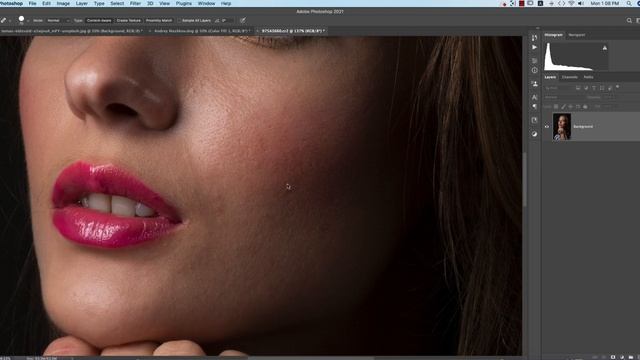Select the Proximity Match type button

coord(159,20)
